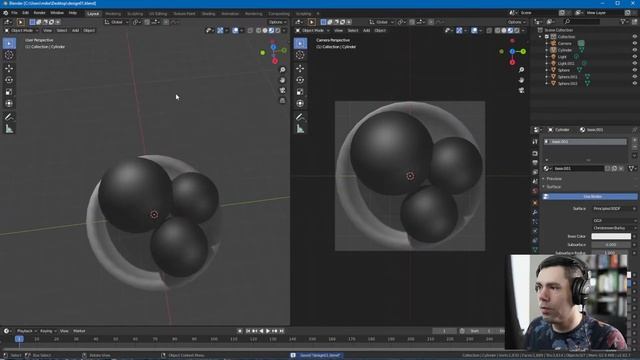Open the Render menu
The image size is (640, 360).
pos(39,13)
